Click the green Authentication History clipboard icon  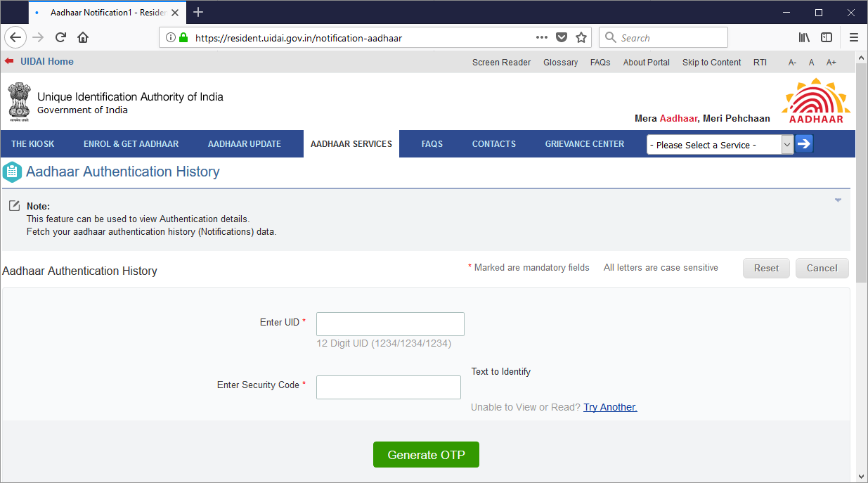[12, 172]
